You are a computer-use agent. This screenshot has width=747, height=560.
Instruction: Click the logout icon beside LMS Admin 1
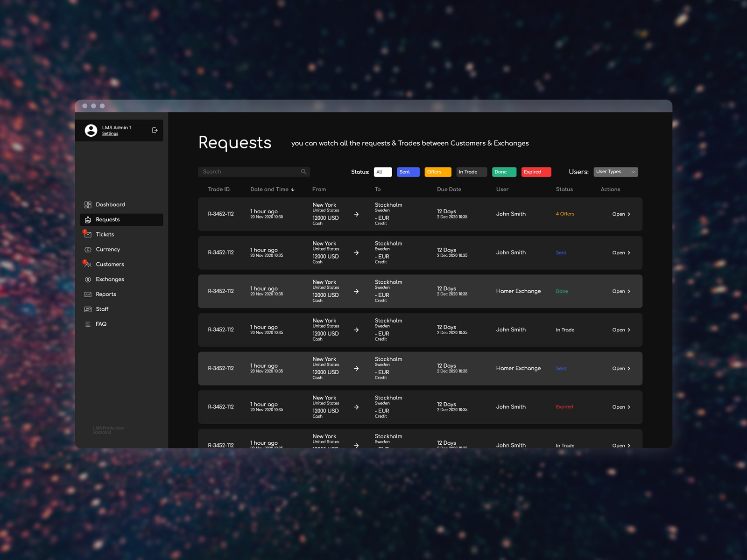(155, 130)
